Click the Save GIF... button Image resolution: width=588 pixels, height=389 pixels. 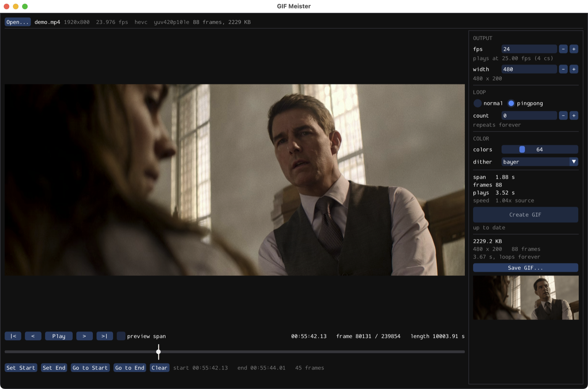pyautogui.click(x=525, y=268)
